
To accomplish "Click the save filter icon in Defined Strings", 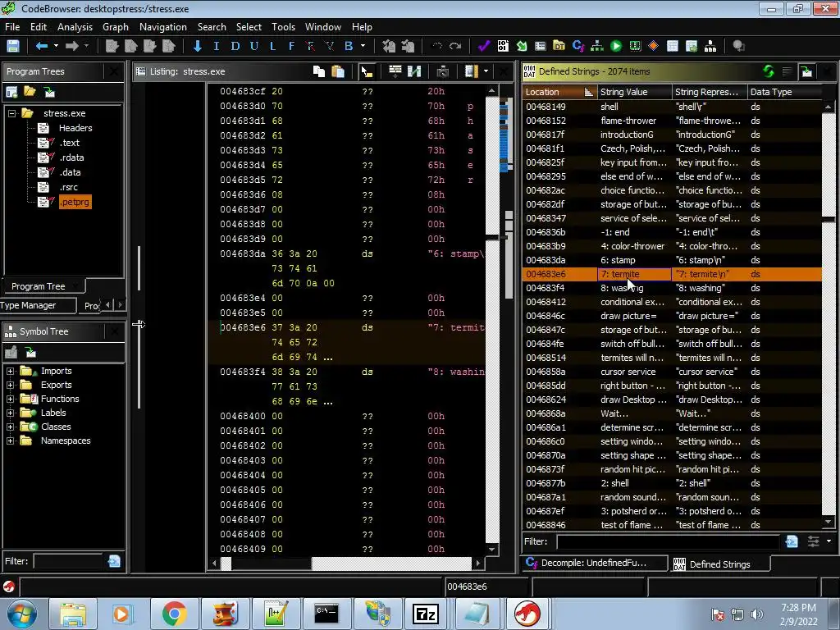I will (792, 541).
